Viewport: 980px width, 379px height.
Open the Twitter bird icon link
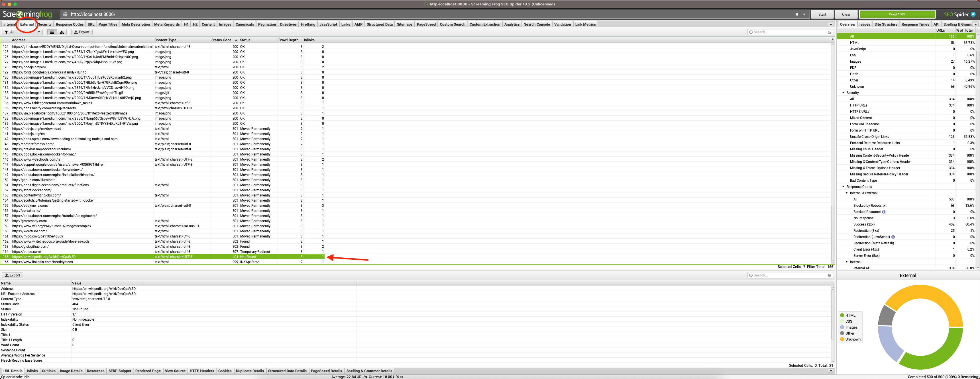point(973,15)
